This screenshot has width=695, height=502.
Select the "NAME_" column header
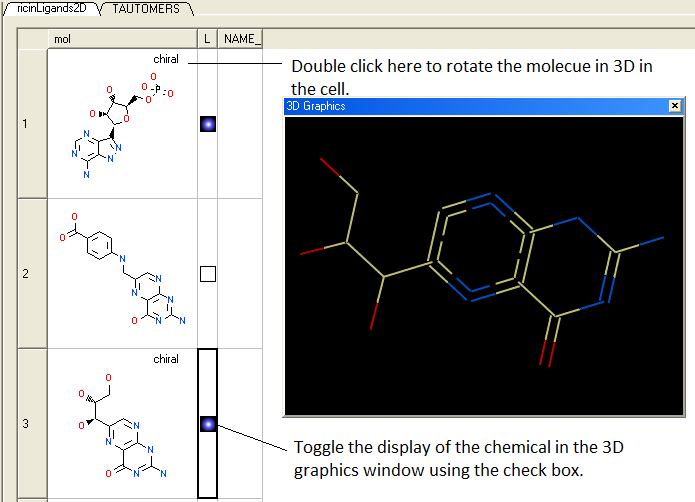241,39
